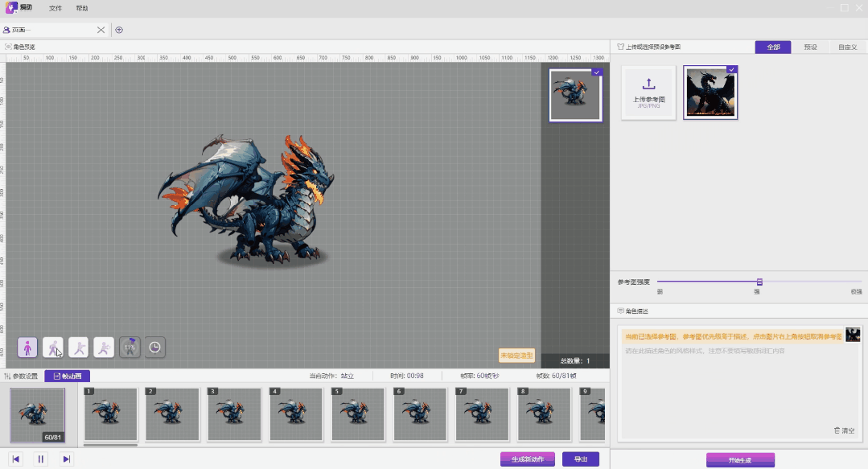Uncheck the selected dragon reference image

731,70
